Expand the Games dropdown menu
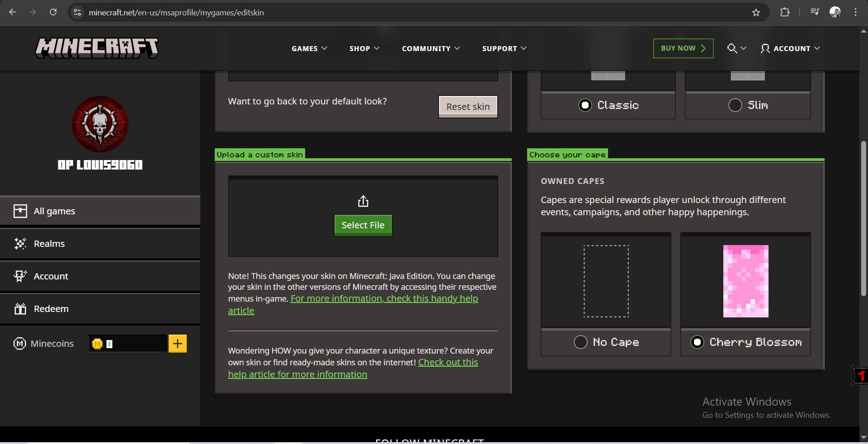The width and height of the screenshot is (868, 444). click(309, 48)
